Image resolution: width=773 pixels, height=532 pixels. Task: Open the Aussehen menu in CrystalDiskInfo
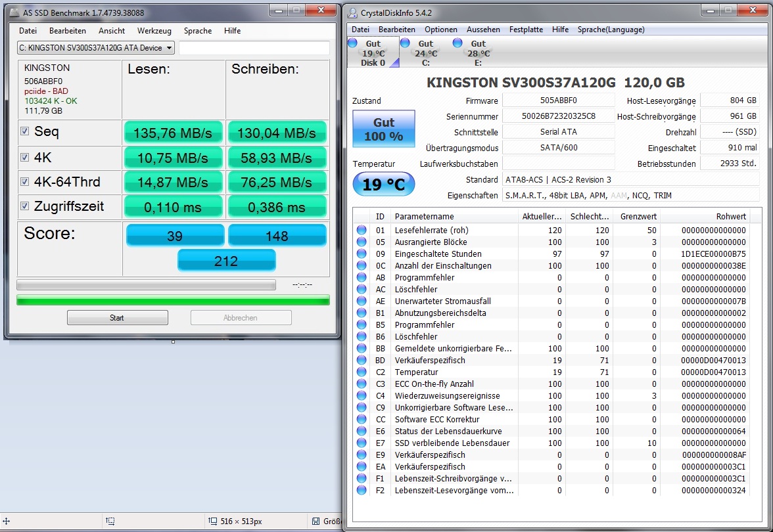[x=483, y=30]
